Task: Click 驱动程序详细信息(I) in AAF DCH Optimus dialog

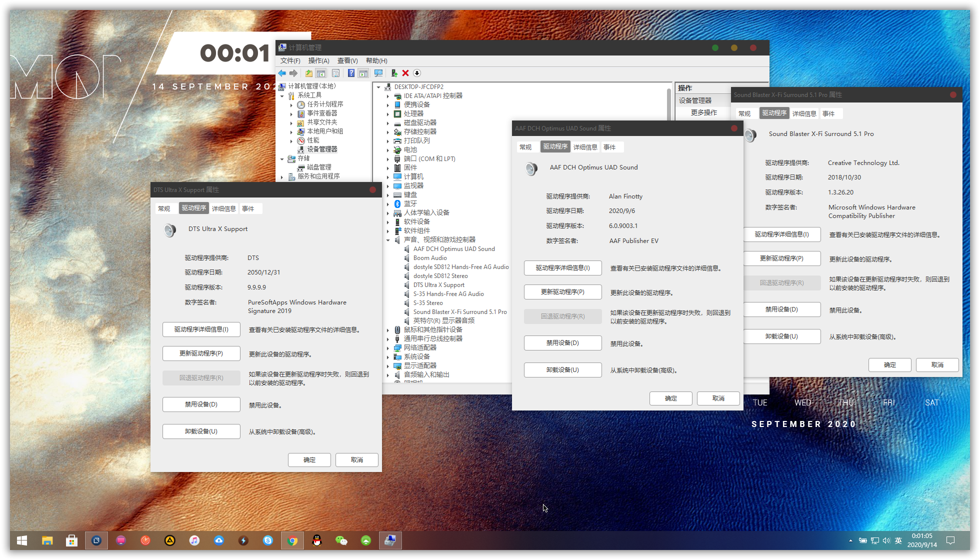Action: pos(562,268)
